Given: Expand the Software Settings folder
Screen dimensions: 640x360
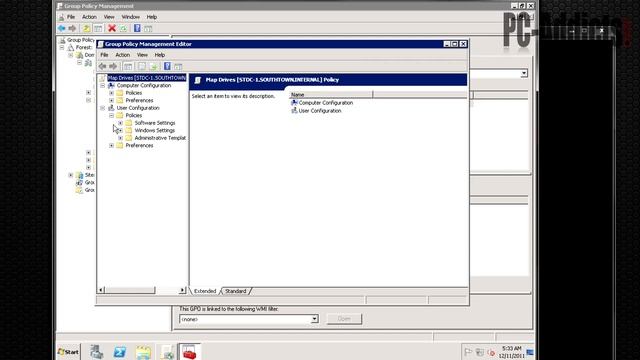Looking at the screenshot, I should click(120, 123).
